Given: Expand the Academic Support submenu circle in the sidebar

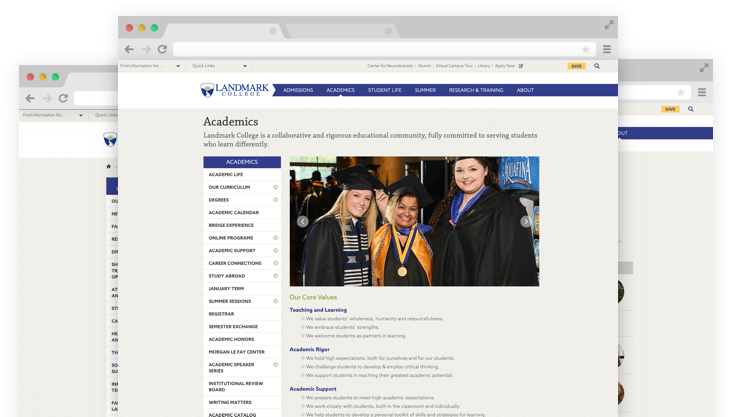Looking at the screenshot, I should tap(275, 250).
